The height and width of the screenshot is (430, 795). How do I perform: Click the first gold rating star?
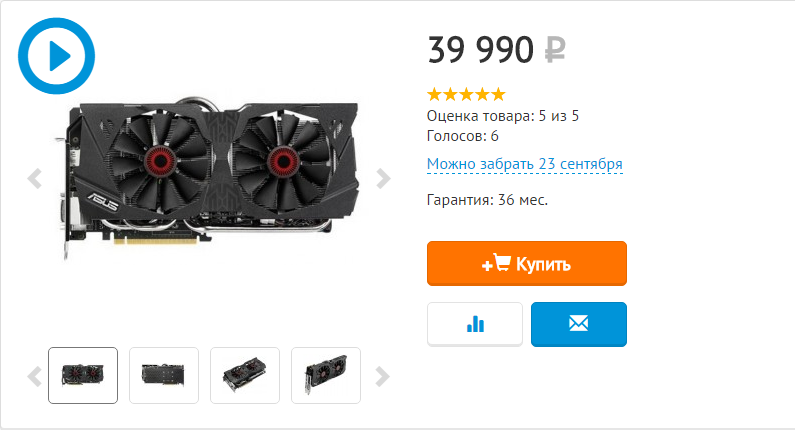435,94
